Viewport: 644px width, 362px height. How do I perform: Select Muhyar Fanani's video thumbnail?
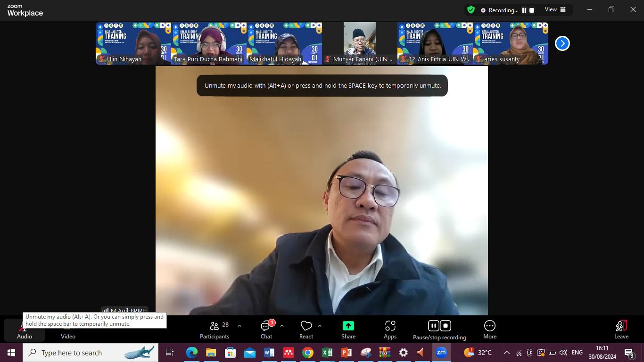[360, 43]
